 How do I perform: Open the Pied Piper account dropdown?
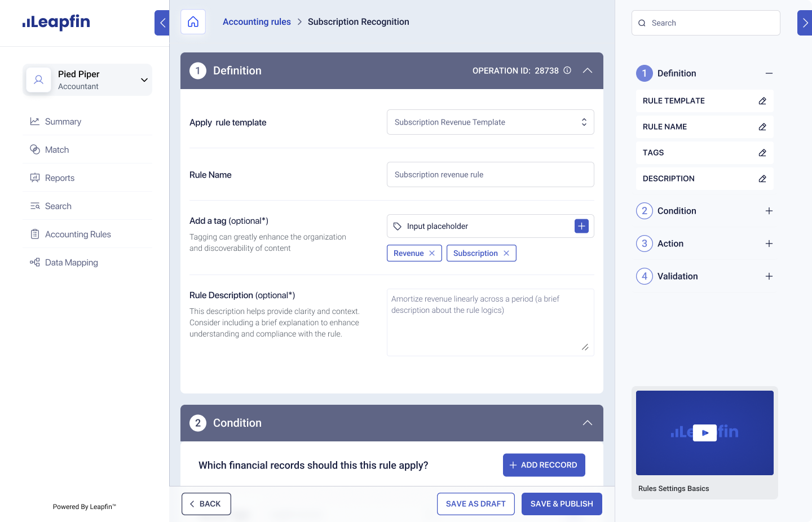pyautogui.click(x=144, y=79)
